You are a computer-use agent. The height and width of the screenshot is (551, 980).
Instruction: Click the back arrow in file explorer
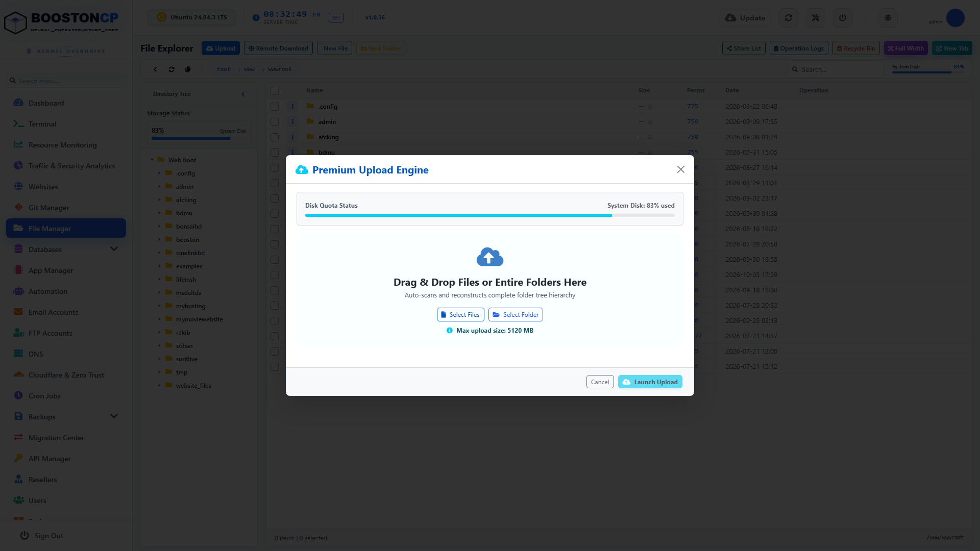point(155,69)
